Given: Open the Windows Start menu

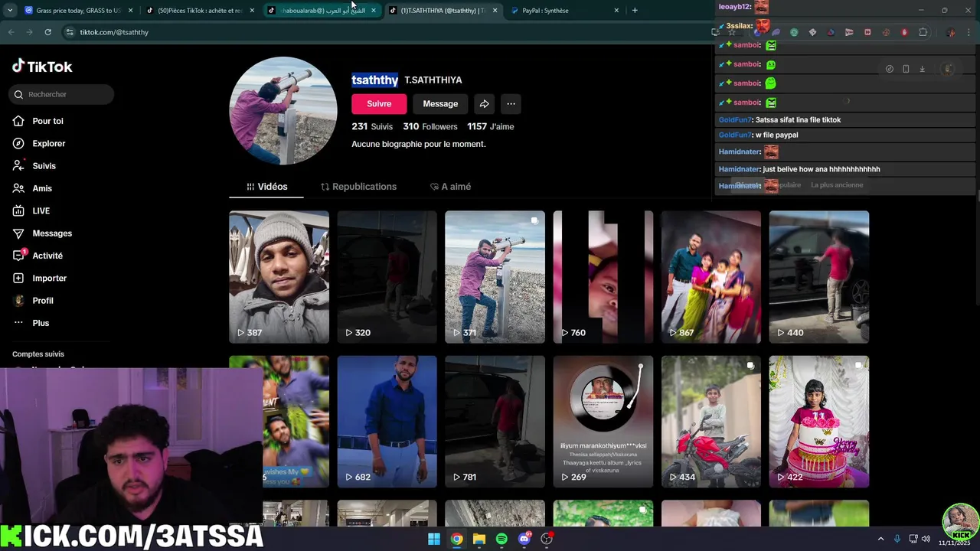Looking at the screenshot, I should tap(434, 539).
